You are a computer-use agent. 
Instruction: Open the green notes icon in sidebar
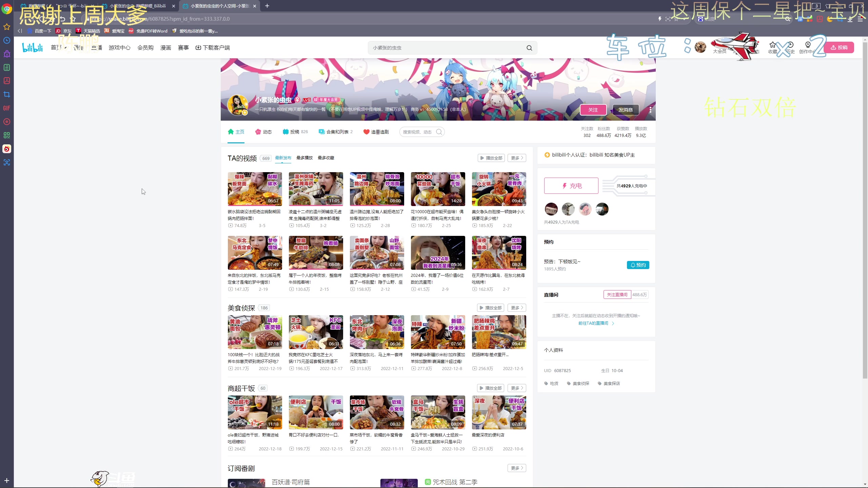[x=7, y=67]
